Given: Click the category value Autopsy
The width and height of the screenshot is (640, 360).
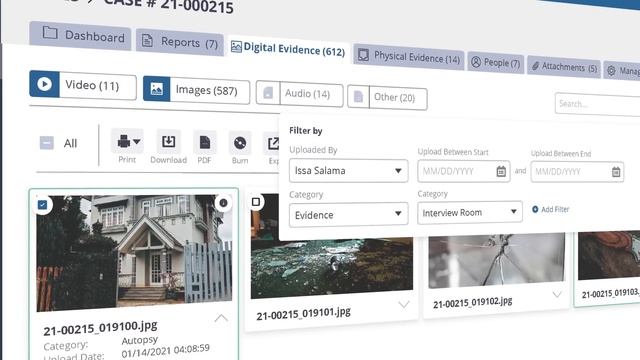Looking at the screenshot, I should pyautogui.click(x=140, y=340).
